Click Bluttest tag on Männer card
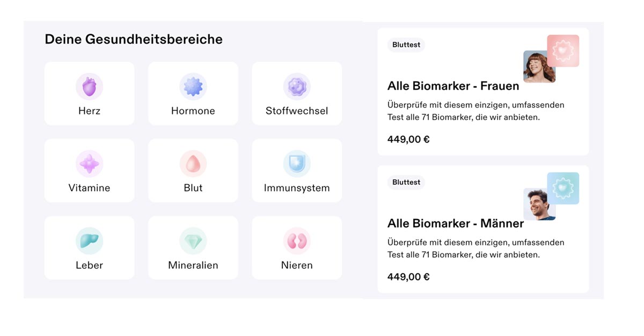644x336 pixels. (406, 182)
